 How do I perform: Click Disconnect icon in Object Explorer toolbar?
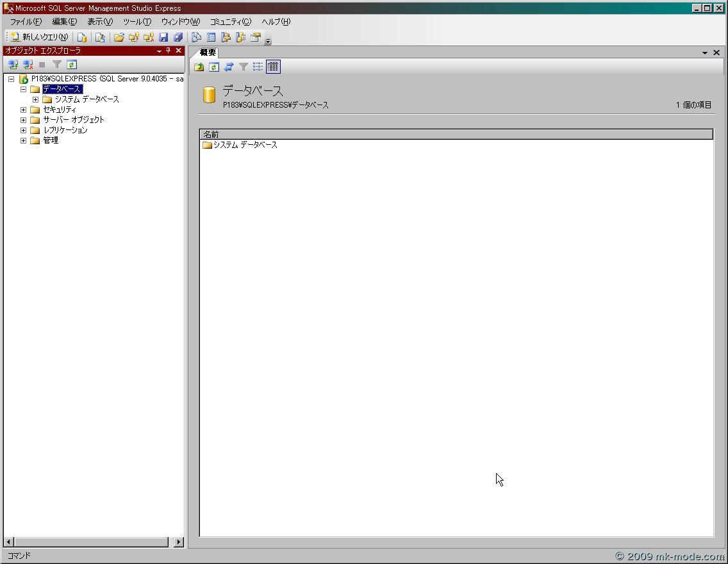pyautogui.click(x=28, y=65)
